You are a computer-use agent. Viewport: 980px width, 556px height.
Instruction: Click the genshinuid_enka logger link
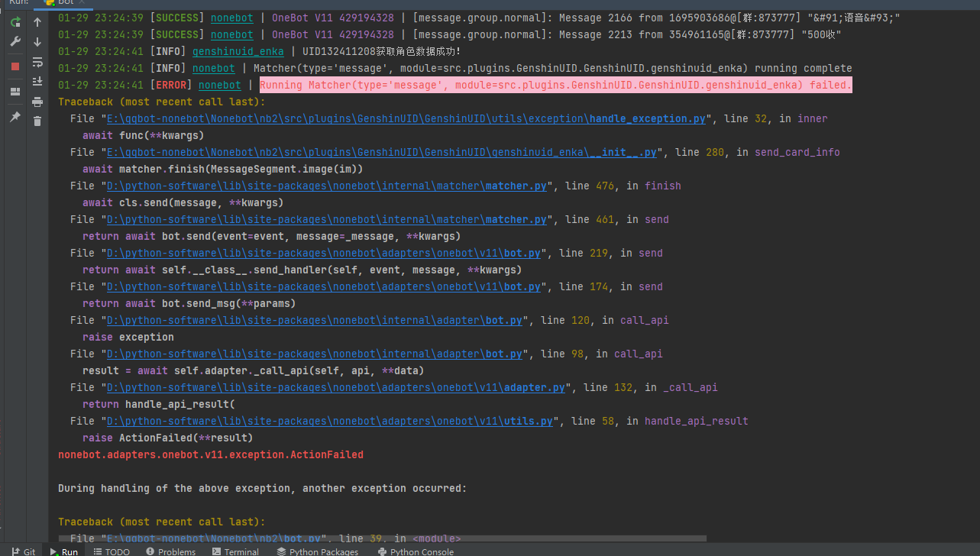238,51
